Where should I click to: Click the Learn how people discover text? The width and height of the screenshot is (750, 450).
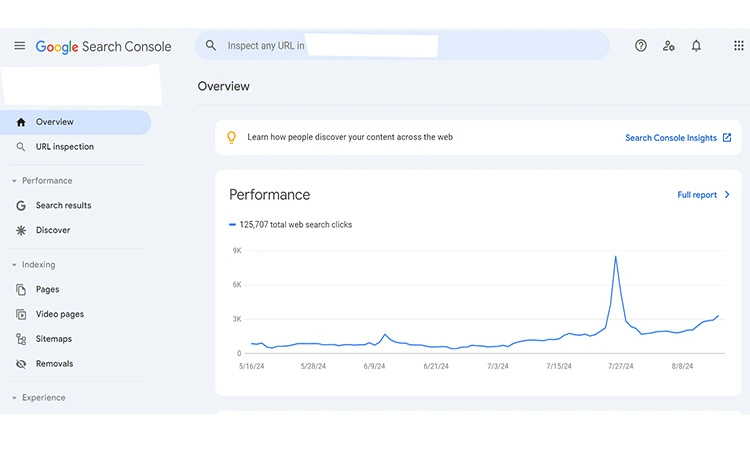click(x=350, y=137)
